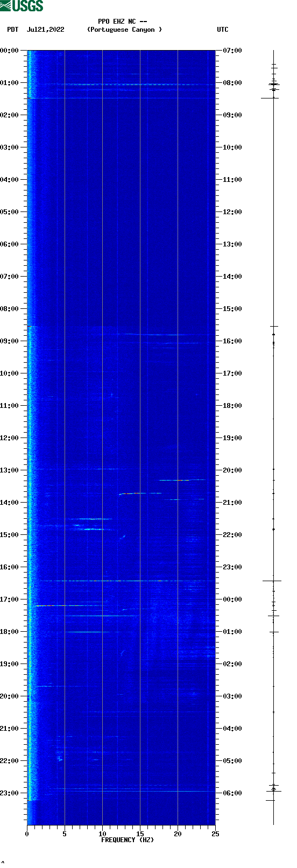This screenshot has width=297, height=868.
Task: Click the 20 Hz axis tick label
Action: [178, 834]
